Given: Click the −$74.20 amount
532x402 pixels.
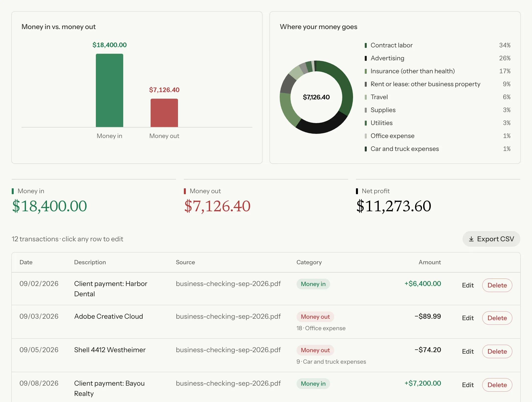Looking at the screenshot, I should click(x=428, y=350).
